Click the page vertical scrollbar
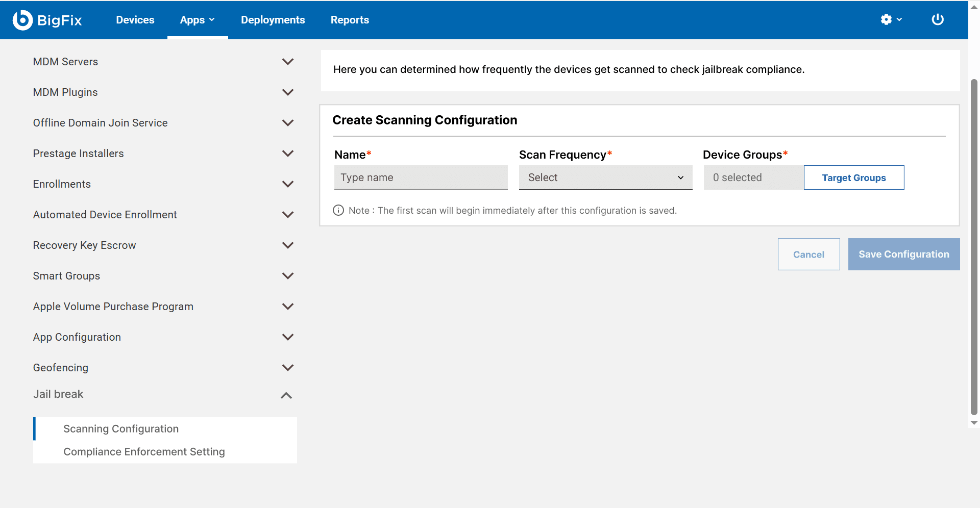This screenshot has width=980, height=508. 974,247
